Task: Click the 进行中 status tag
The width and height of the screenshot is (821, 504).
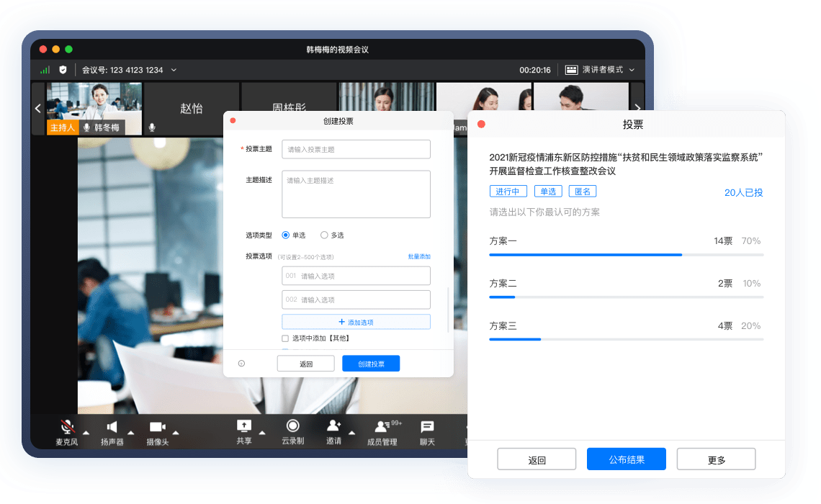Action: (508, 191)
